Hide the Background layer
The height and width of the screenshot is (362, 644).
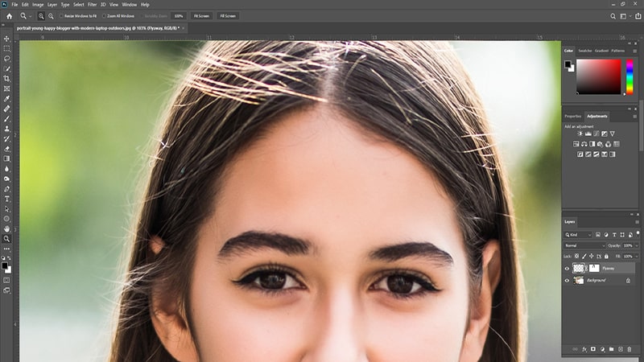tap(567, 280)
